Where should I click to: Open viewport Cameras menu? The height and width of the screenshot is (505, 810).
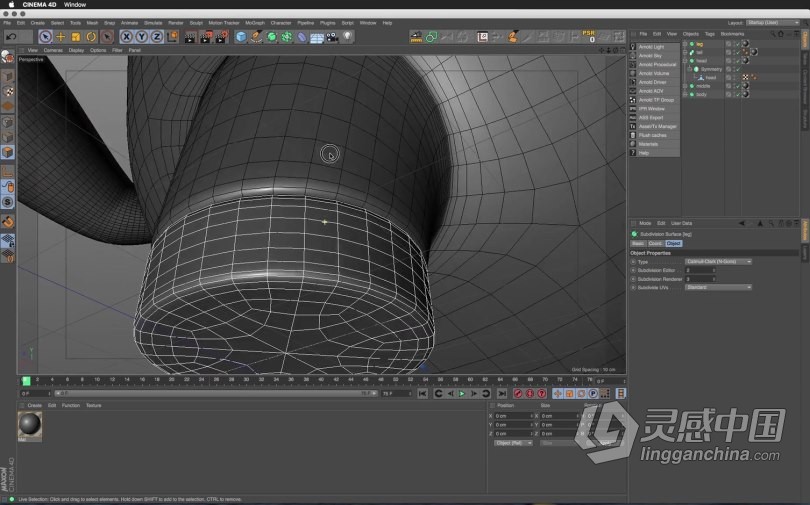(53, 50)
